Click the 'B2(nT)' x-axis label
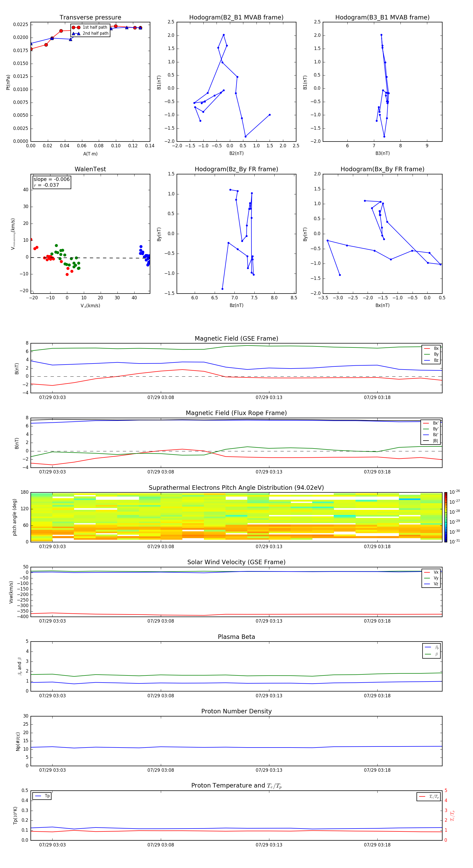 click(x=236, y=153)
